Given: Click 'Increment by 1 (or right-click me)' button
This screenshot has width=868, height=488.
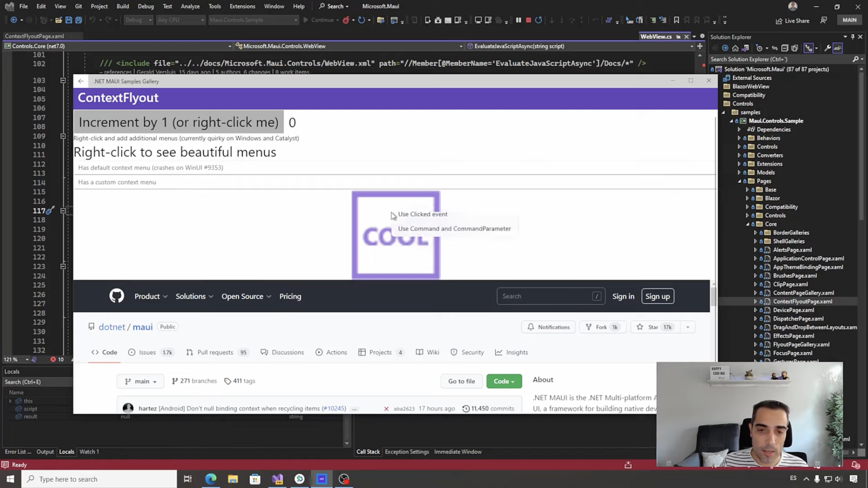Looking at the screenshot, I should pyautogui.click(x=179, y=122).
